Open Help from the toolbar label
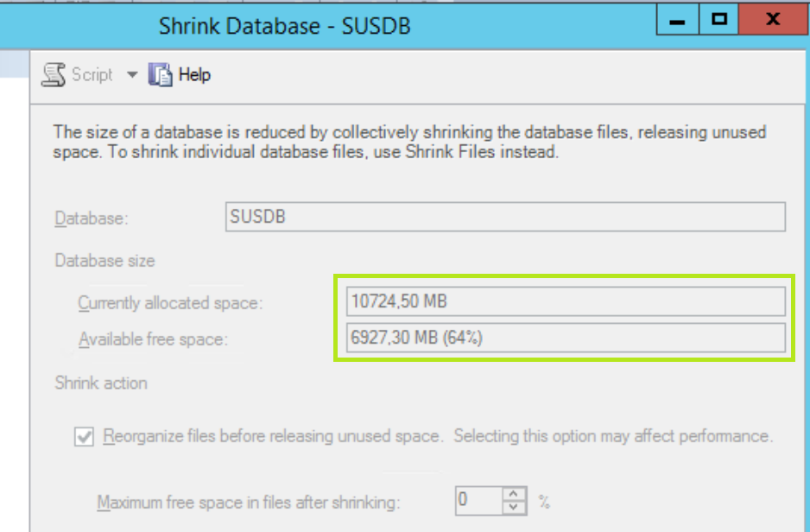The width and height of the screenshot is (810, 532). click(x=194, y=75)
